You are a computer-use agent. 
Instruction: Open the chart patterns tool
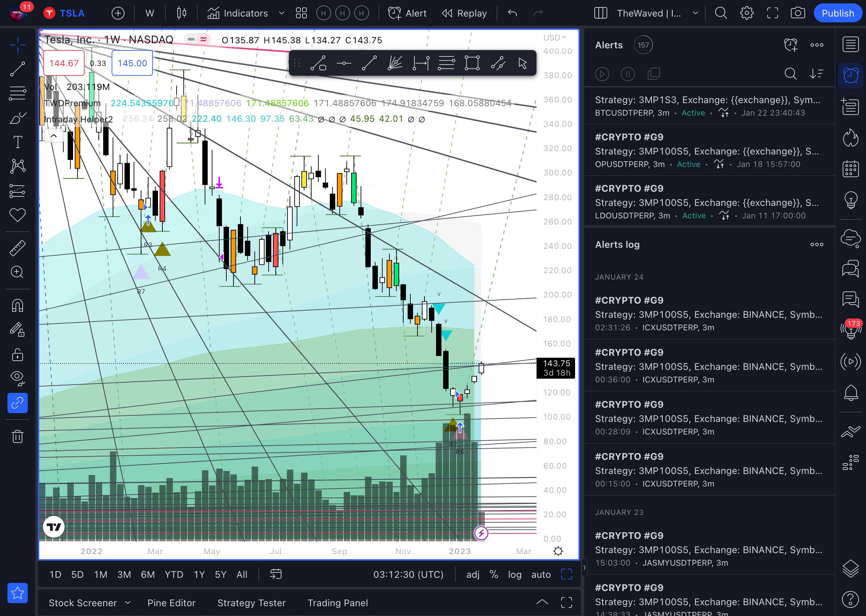[x=18, y=166]
